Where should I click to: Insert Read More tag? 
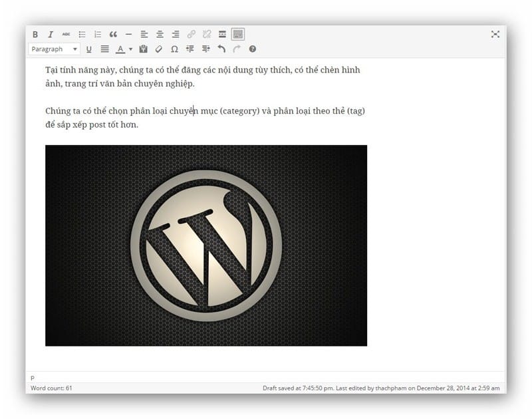[x=222, y=35]
